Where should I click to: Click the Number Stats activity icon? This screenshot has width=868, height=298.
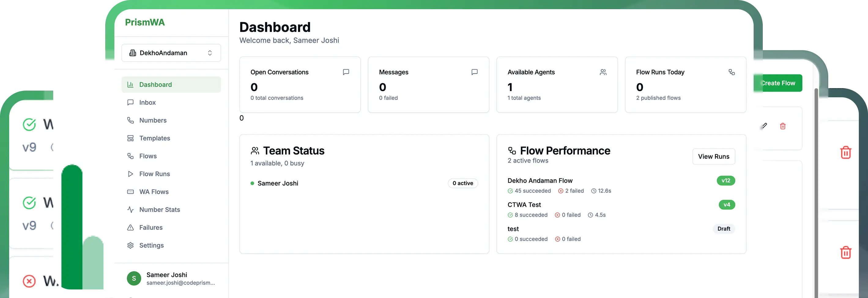pyautogui.click(x=130, y=210)
